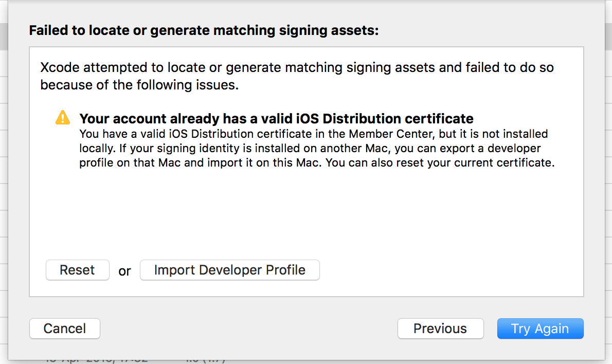Click the 'You have a valid iOS' description line
612x364 pixels.
[x=313, y=134]
